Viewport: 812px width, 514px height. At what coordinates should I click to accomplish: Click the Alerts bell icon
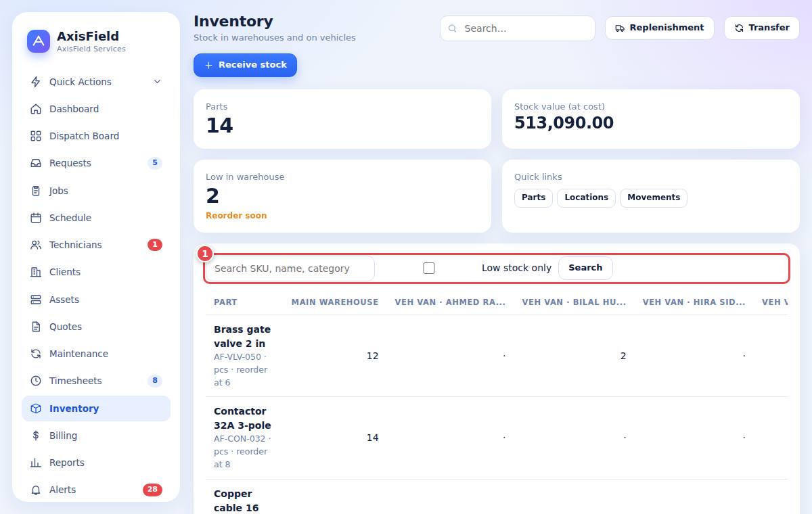coord(36,490)
